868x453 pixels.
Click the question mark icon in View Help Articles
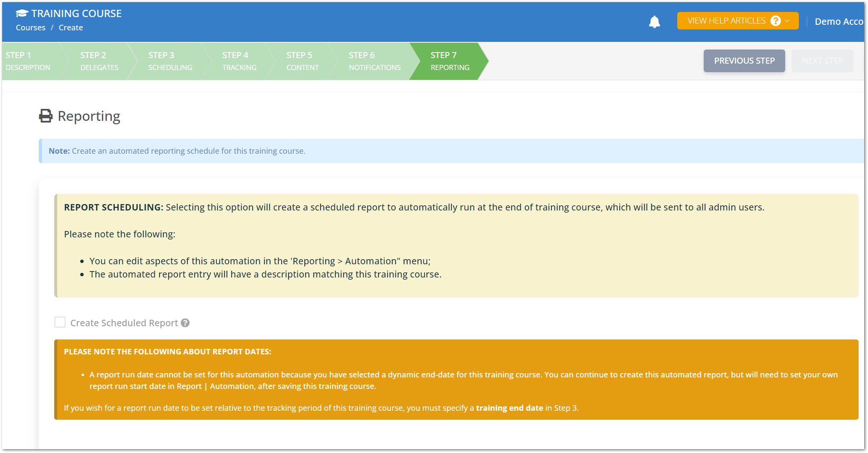tap(775, 20)
